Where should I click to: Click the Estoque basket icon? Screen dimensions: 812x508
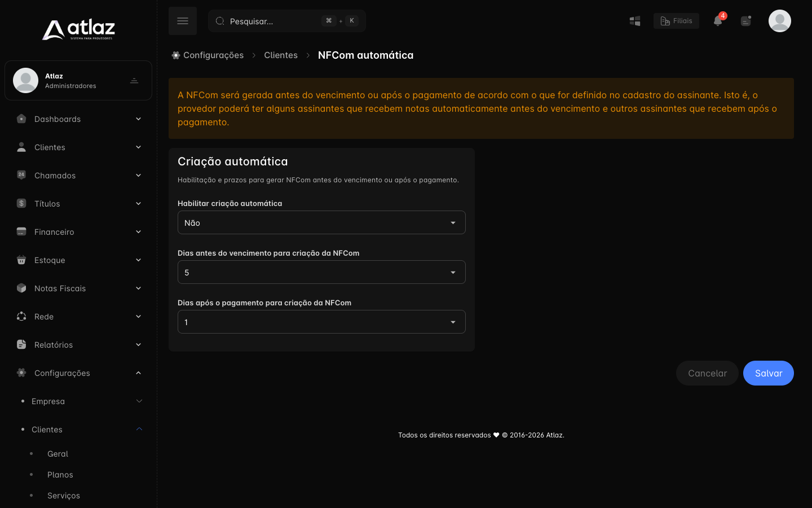click(21, 260)
